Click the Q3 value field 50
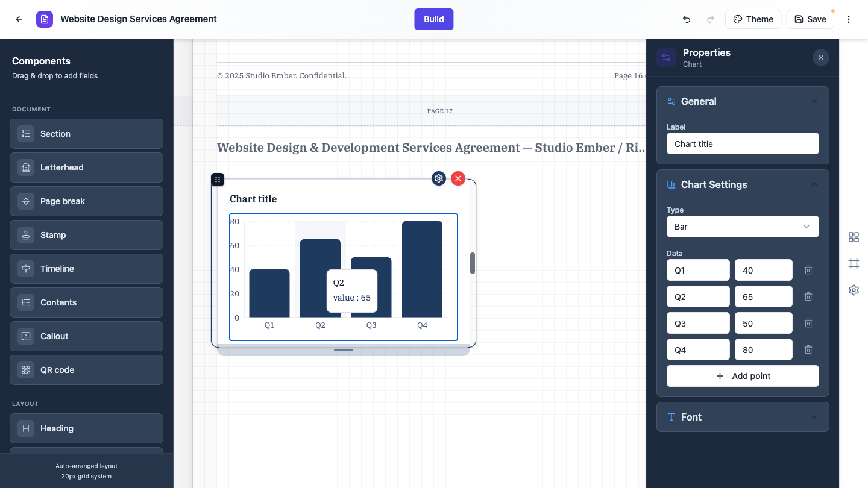The image size is (868, 488). 763,323
